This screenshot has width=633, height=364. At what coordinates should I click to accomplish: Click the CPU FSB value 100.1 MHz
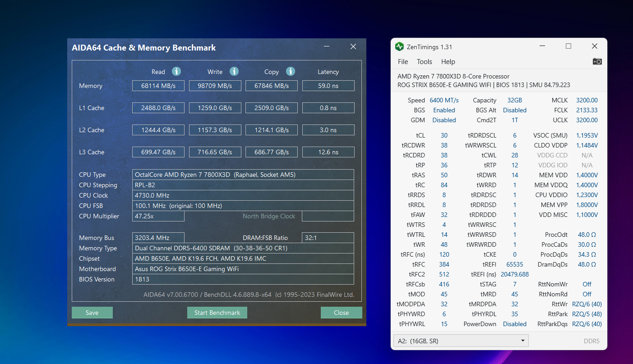(243, 206)
